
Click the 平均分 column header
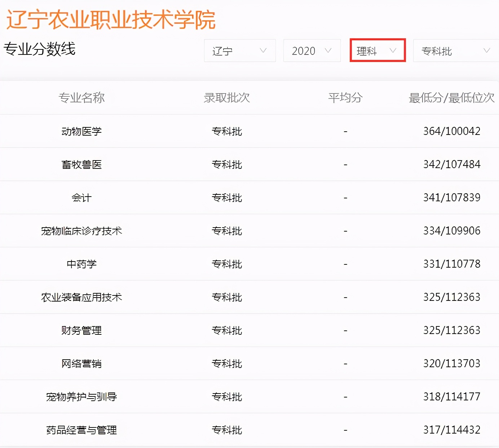point(345,98)
